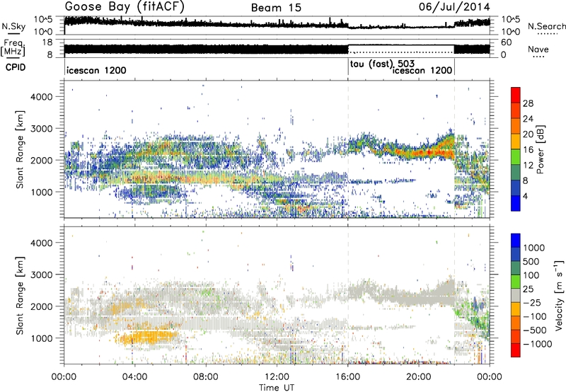
Task: Click the "-1000" label on the velocity colorbar
Action: (538, 344)
